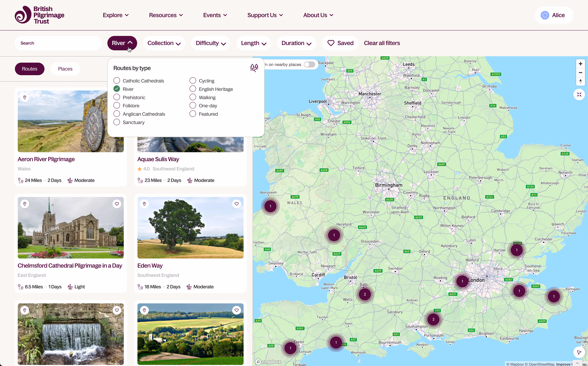Click Clear all filters link
Image resolution: width=588 pixels, height=366 pixels.
(382, 43)
